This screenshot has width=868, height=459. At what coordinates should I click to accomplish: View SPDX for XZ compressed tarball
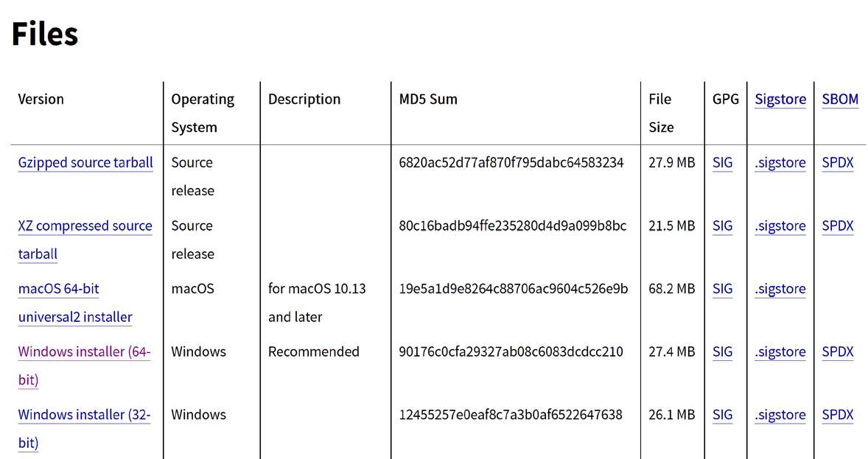[838, 226]
